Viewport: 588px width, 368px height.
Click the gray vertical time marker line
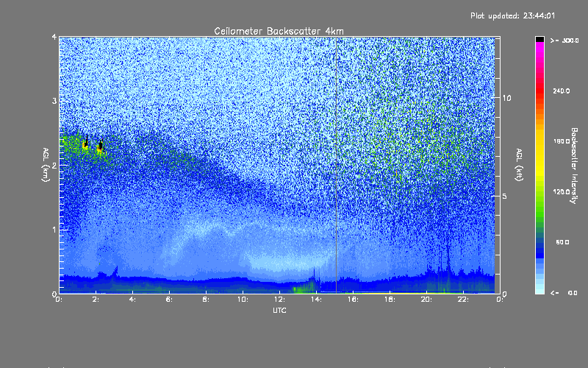point(337,165)
